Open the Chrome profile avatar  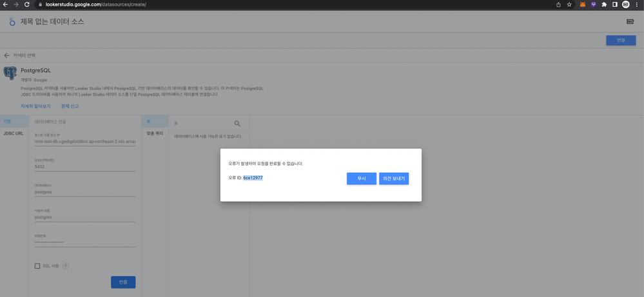(x=625, y=5)
